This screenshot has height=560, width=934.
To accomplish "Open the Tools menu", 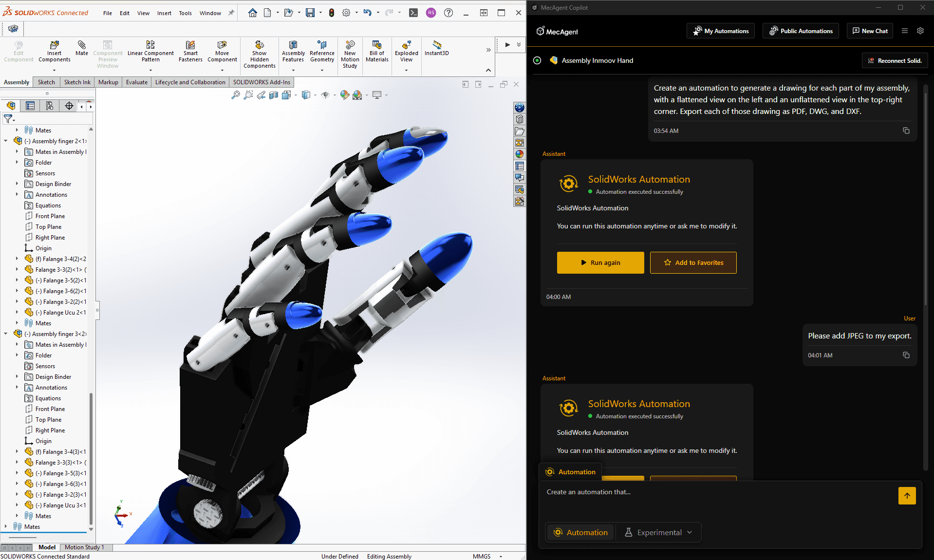I will tap(185, 13).
